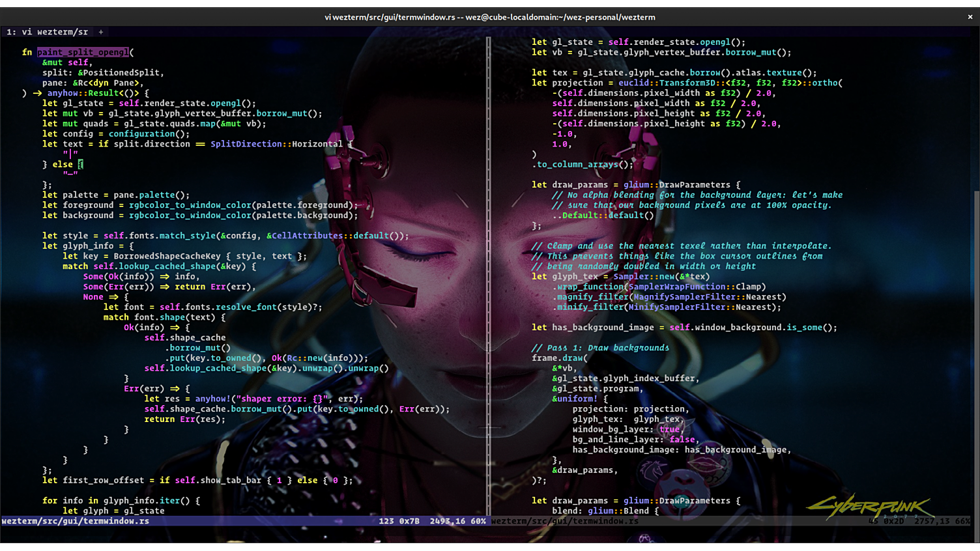
Task: Click the "false" value of bg_and_line_layer
Action: tap(682, 440)
